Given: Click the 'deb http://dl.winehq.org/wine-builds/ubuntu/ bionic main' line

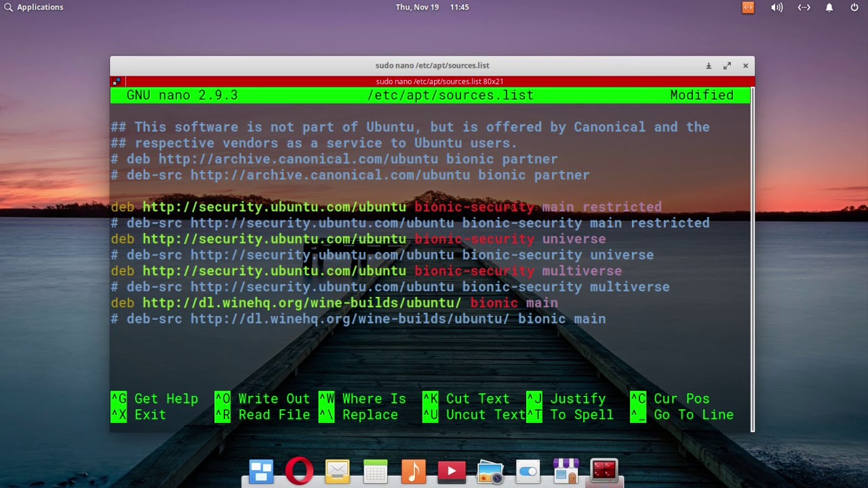Looking at the screenshot, I should point(334,303).
